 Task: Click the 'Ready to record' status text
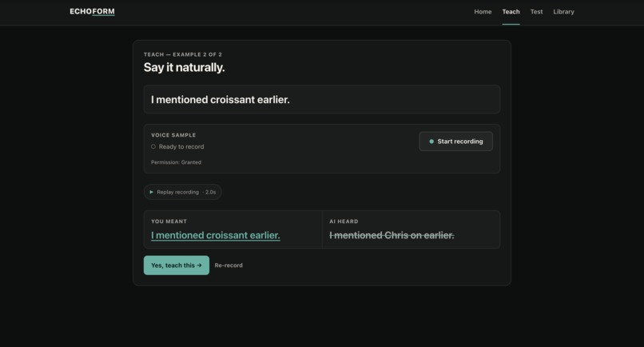pyautogui.click(x=181, y=146)
